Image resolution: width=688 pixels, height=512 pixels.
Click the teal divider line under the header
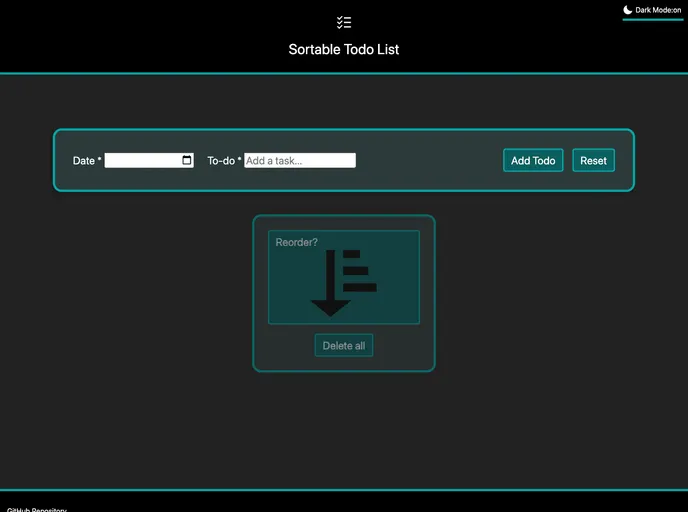(x=344, y=73)
